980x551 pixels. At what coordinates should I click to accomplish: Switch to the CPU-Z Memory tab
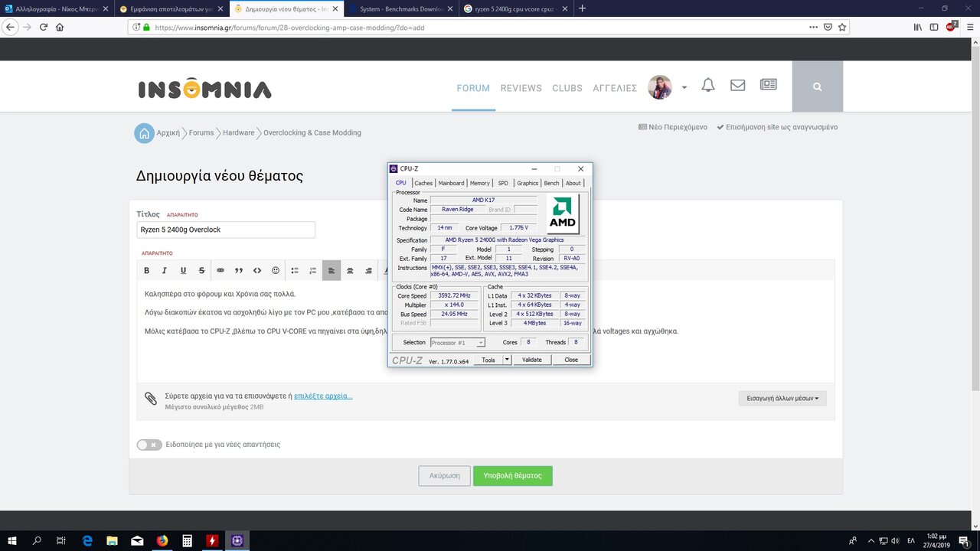pos(480,183)
